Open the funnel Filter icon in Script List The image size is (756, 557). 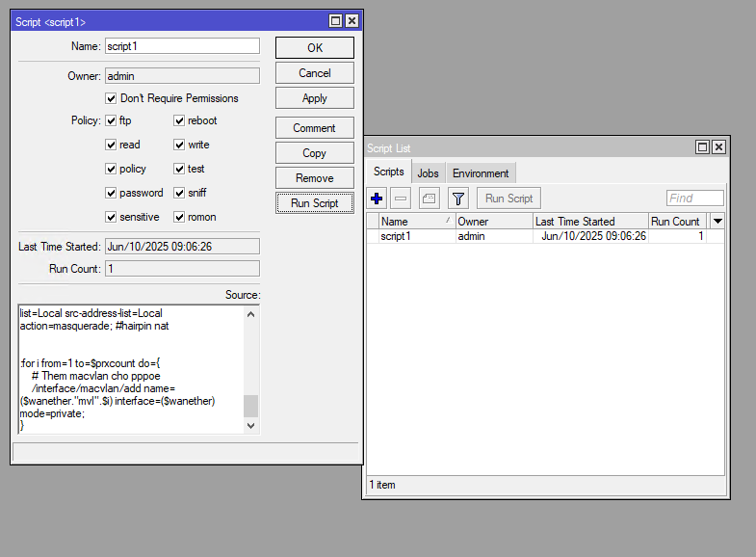(x=458, y=199)
